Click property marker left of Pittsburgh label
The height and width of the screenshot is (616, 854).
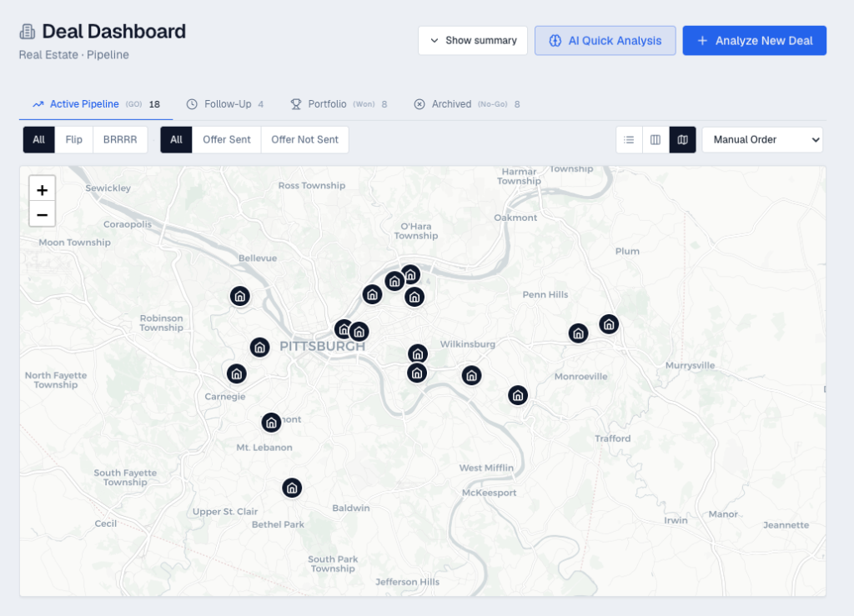click(260, 347)
